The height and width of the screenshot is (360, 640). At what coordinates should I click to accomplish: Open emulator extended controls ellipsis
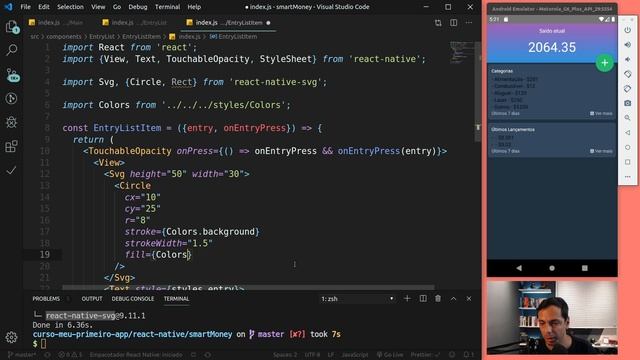point(628,177)
